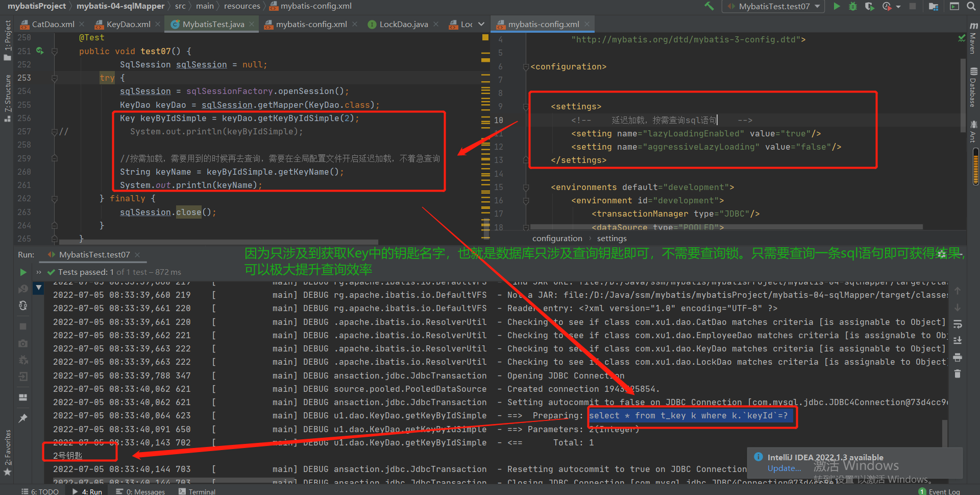Rerun failed tests icon in Run panel
Image resolution: width=980 pixels, height=495 pixels.
coord(23,289)
